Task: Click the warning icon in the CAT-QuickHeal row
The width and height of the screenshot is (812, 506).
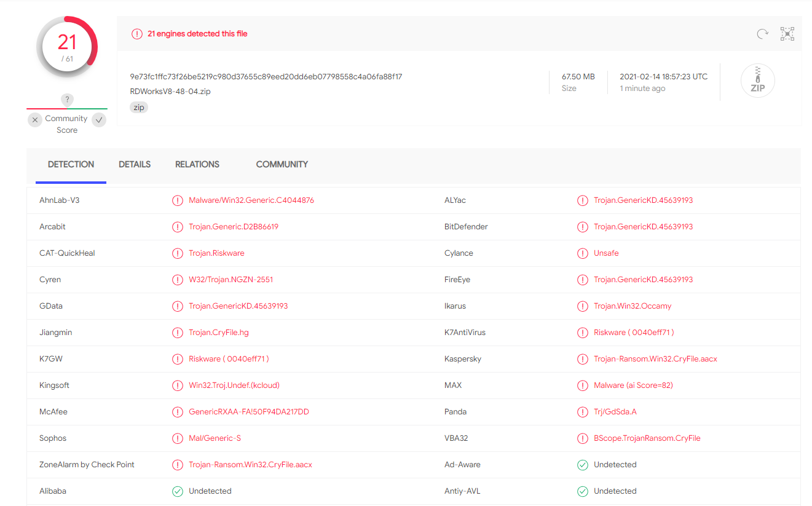Action: pos(178,253)
